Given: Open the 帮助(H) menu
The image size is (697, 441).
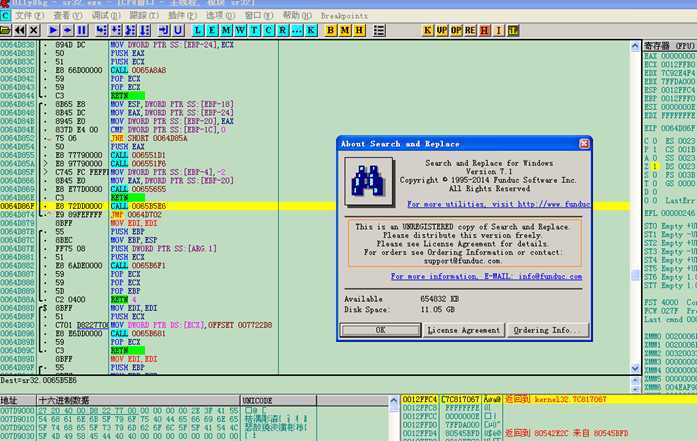Looking at the screenshot, I should (x=297, y=16).
